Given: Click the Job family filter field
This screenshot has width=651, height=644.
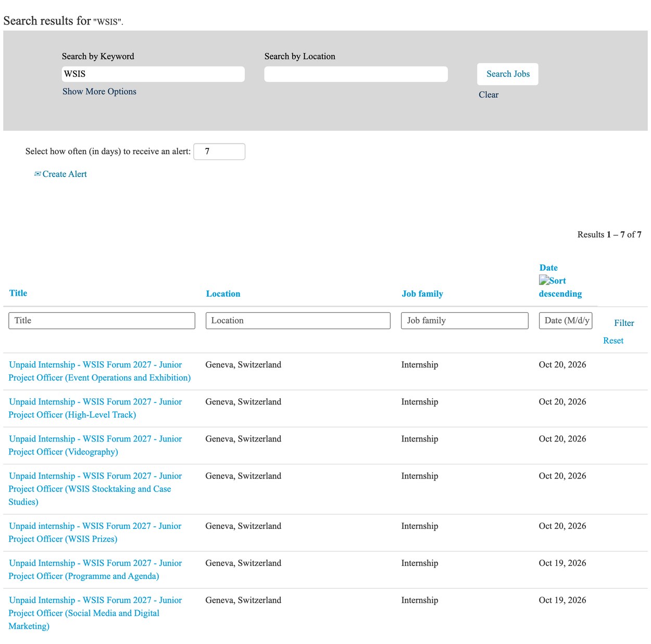Looking at the screenshot, I should (465, 321).
